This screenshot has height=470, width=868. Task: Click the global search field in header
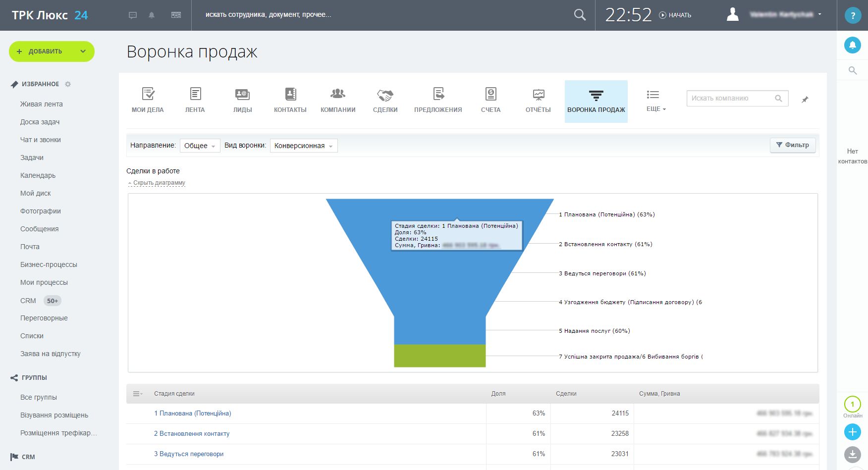pos(381,15)
